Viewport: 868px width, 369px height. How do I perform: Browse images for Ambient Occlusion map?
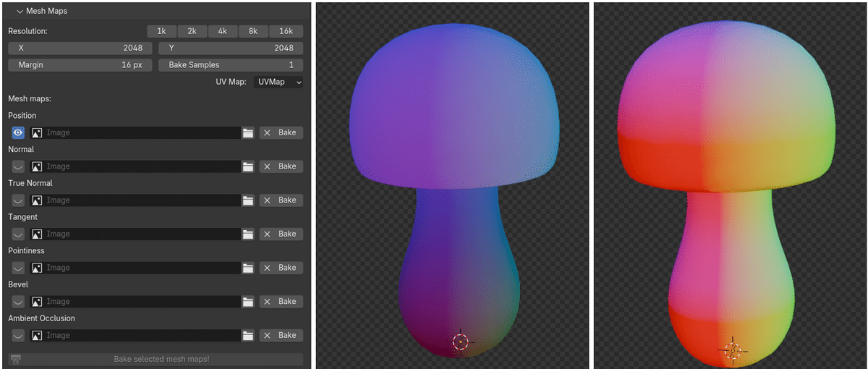(36, 336)
